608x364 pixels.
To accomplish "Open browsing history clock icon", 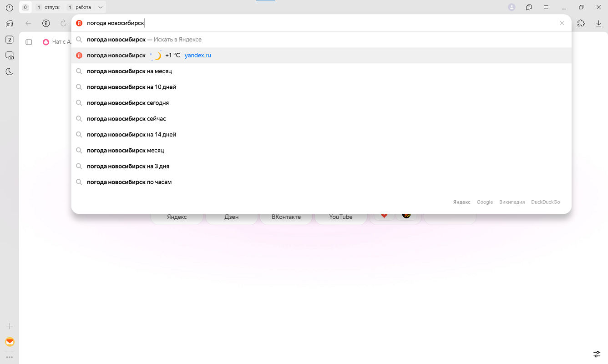I will point(9,8).
